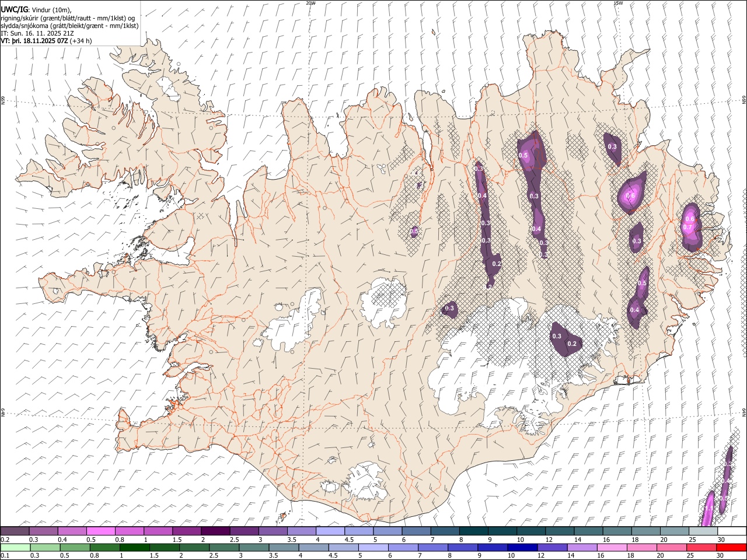Click the 'slydda/snjókoma' legend description line

pyautogui.click(x=69, y=26)
